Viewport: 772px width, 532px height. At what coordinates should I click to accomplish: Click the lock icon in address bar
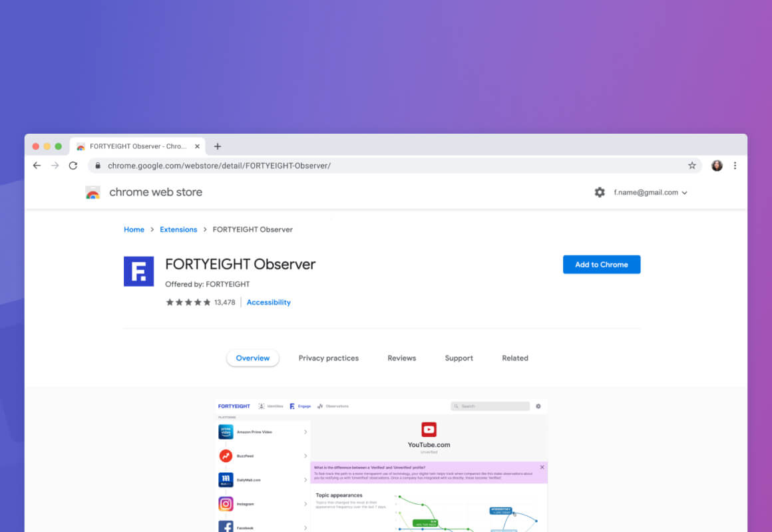[98, 166]
